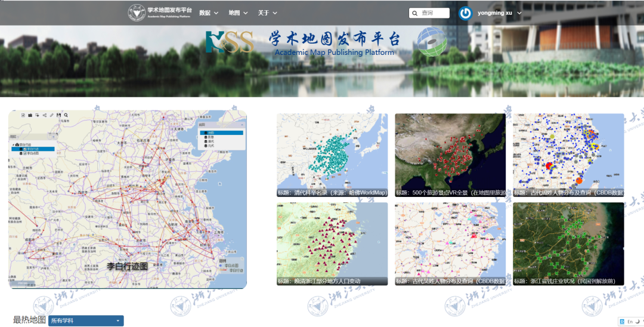Open the 数据 menu
Viewport: 644px width, 327px height.
pyautogui.click(x=209, y=13)
